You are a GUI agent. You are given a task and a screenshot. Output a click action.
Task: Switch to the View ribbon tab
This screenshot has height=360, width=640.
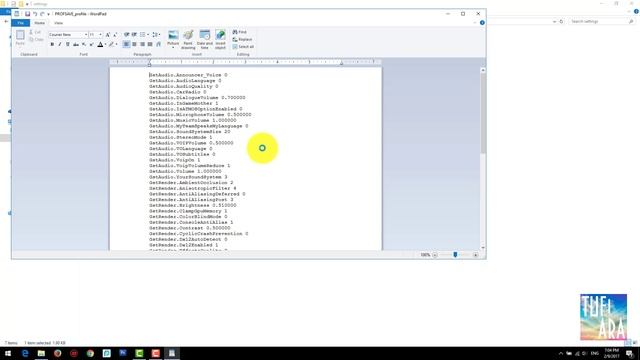pos(58,23)
